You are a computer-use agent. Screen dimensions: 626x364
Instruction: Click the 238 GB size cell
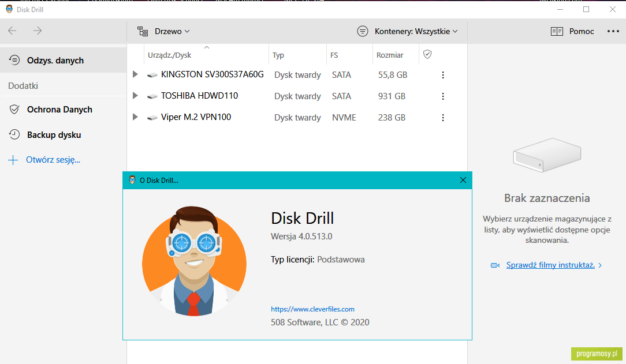tap(392, 118)
